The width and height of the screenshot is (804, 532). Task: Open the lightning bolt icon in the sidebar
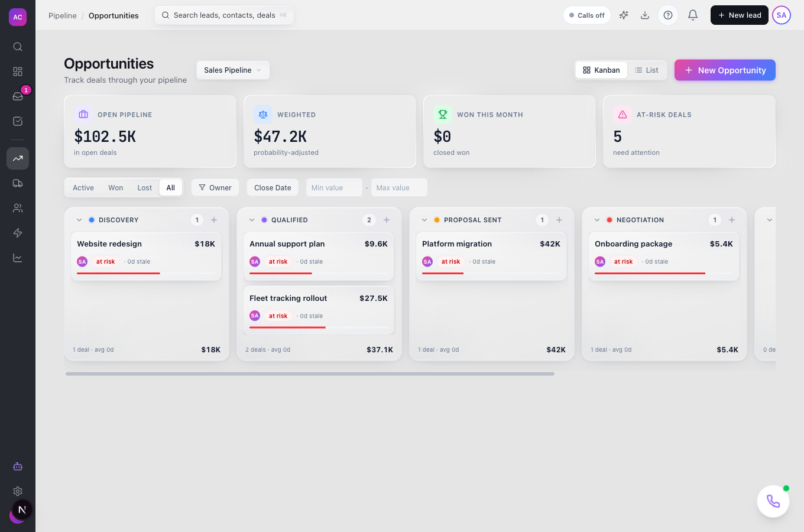click(18, 233)
